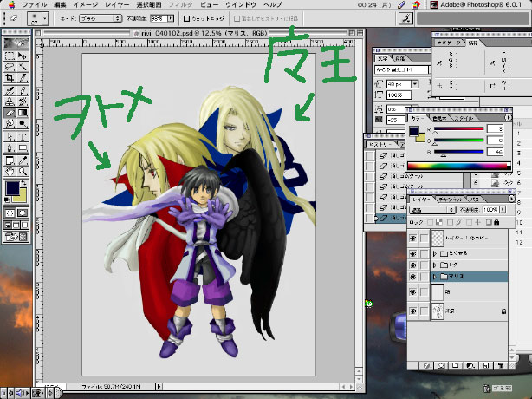Add a new layer set folder
This screenshot has height=399, width=532.
(456, 365)
